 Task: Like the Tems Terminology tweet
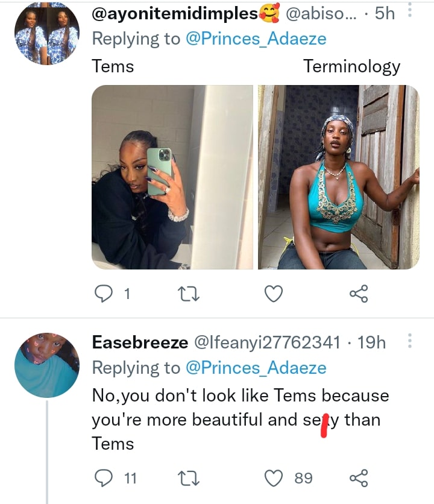(274, 294)
